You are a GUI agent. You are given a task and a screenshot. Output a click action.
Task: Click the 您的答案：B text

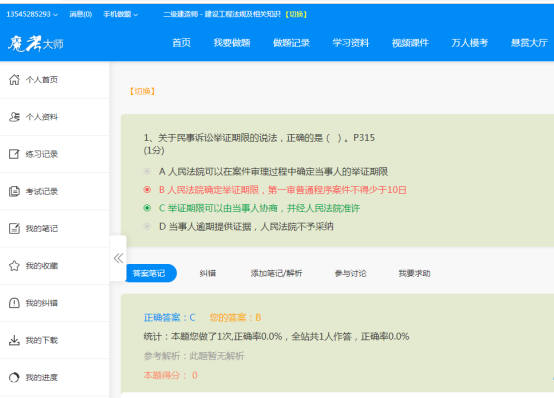[235, 317]
